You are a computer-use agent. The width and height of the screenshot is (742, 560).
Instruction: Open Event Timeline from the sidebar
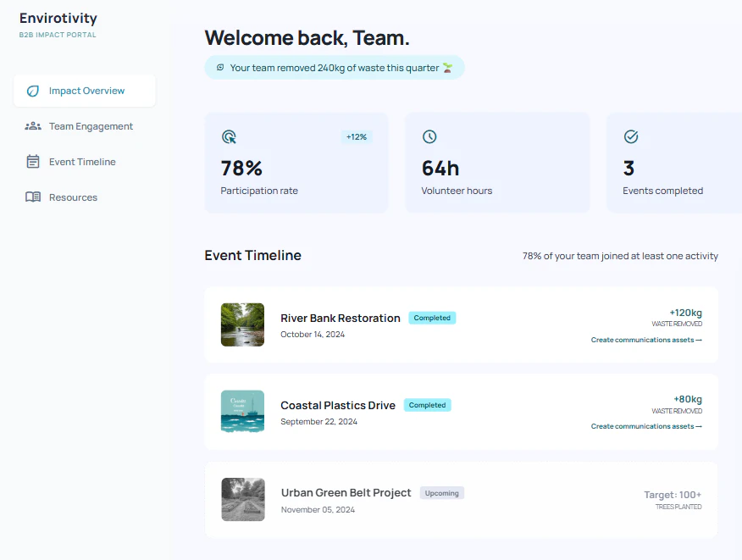85,162
